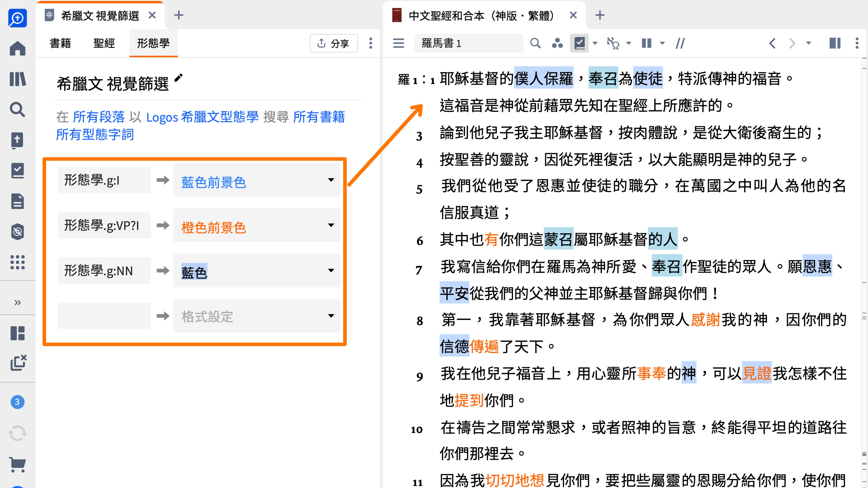Click the parallel resources double-slash icon
Screen dimensions: 868x488
click(680, 43)
